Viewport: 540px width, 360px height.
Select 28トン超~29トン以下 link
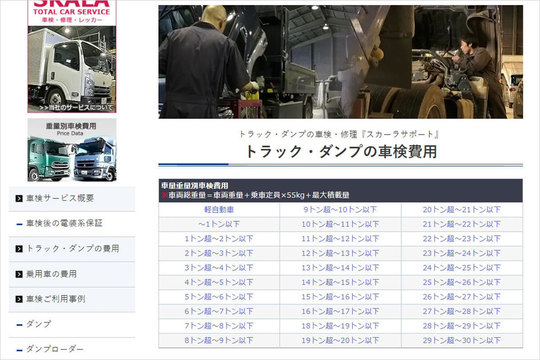point(462,326)
